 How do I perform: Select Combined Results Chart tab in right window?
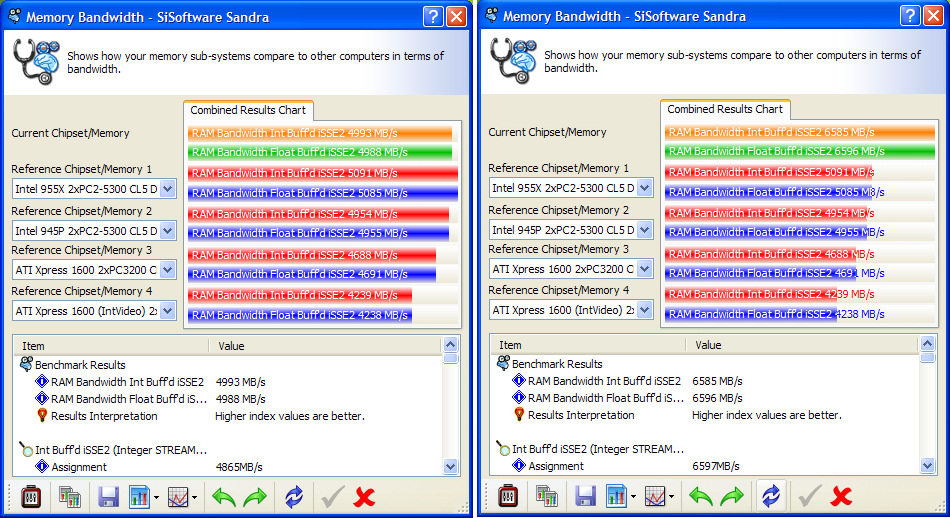(725, 109)
